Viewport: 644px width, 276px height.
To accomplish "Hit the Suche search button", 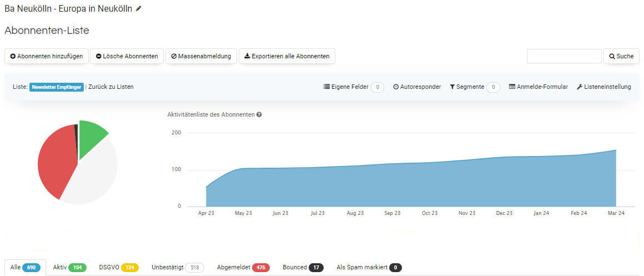I will click(x=621, y=56).
